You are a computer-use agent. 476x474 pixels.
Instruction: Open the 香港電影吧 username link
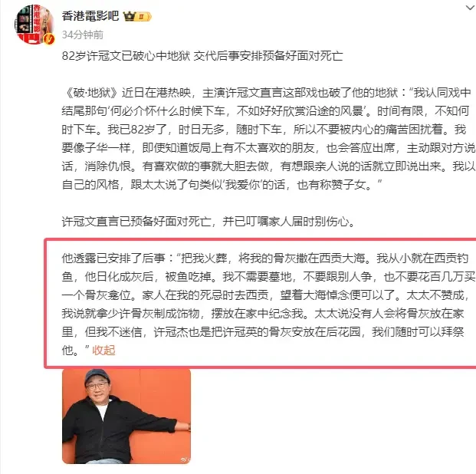click(x=90, y=16)
